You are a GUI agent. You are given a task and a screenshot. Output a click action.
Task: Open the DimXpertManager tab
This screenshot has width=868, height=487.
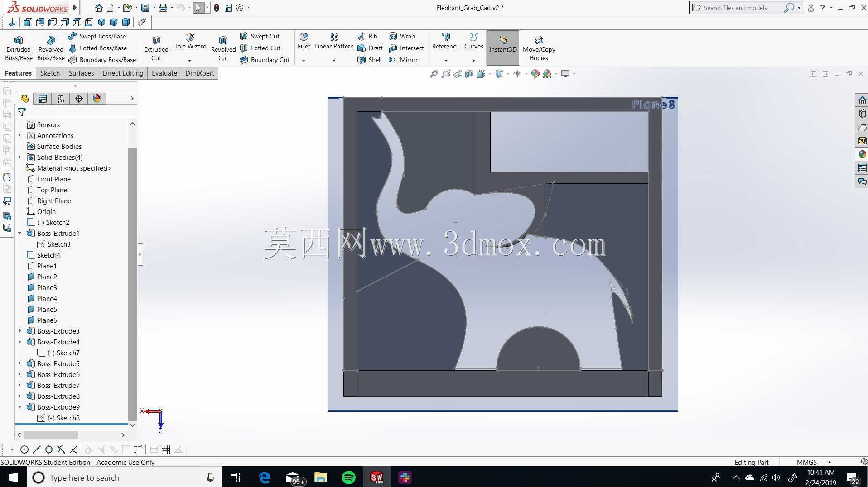point(79,99)
